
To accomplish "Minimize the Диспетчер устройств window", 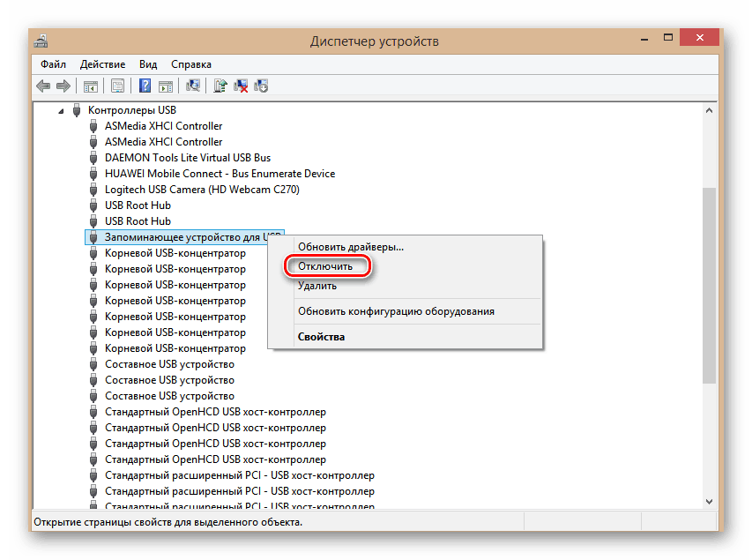I will pos(644,39).
